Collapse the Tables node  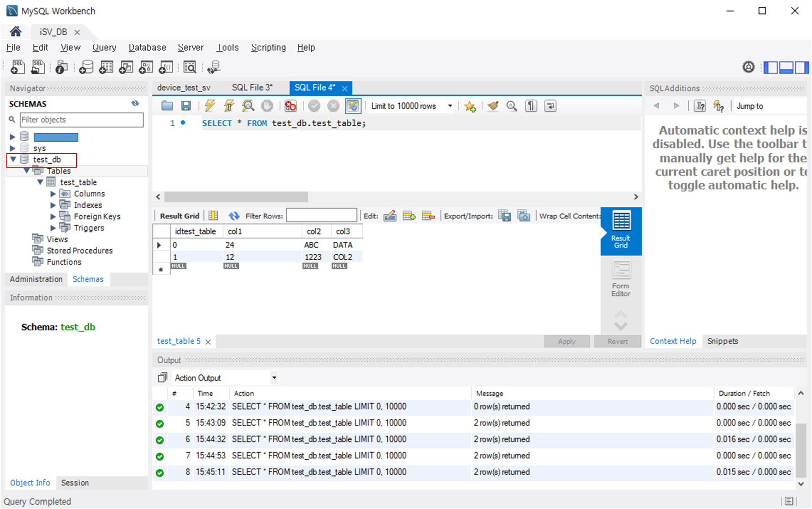click(x=26, y=171)
